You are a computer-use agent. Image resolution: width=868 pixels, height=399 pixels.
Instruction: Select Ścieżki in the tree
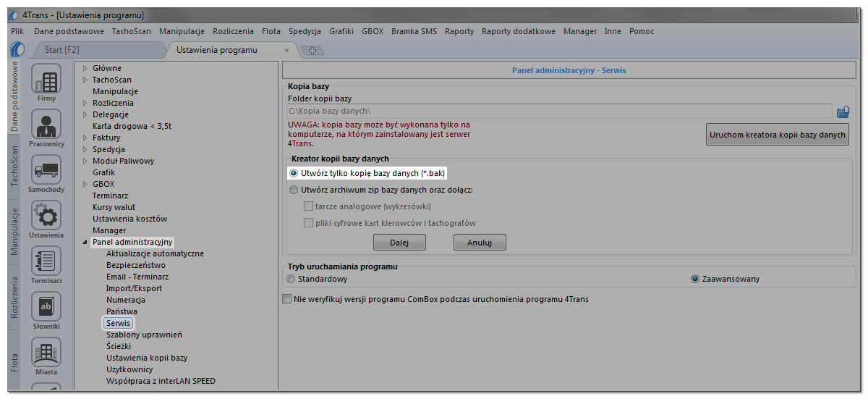[x=119, y=346]
